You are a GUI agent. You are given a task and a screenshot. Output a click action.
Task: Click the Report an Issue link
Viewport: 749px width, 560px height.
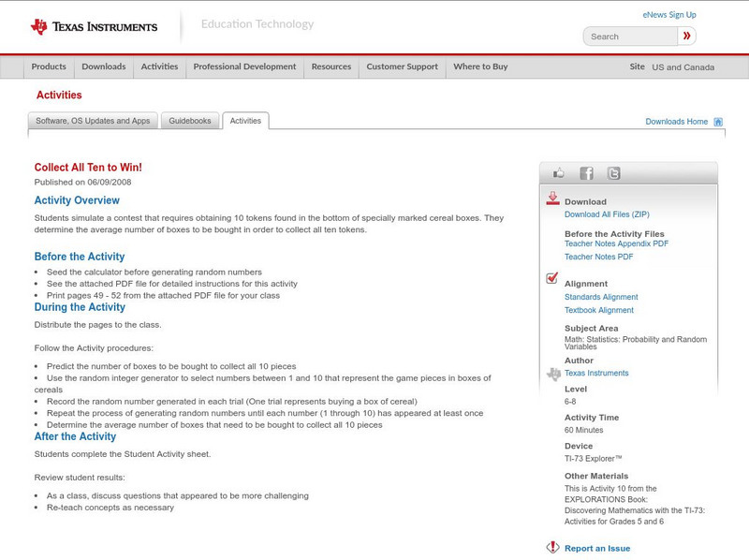tap(597, 549)
